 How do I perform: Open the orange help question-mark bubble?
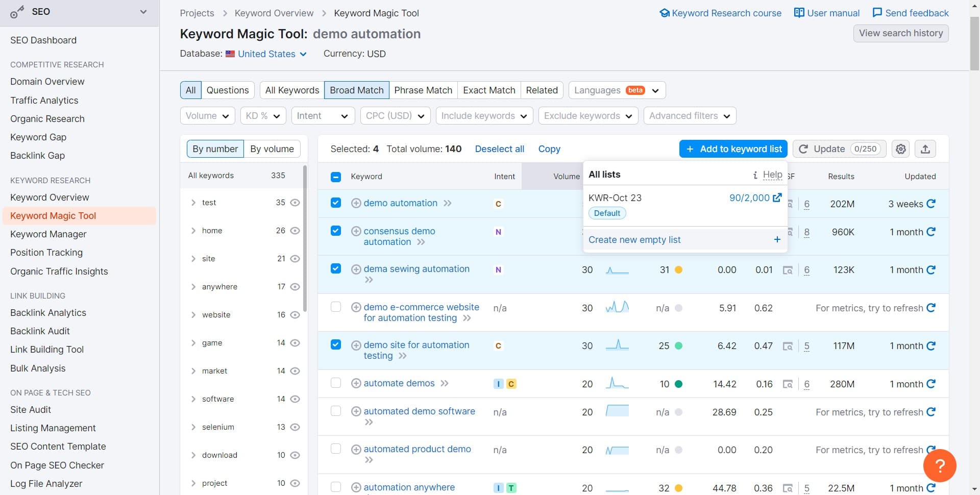[940, 465]
